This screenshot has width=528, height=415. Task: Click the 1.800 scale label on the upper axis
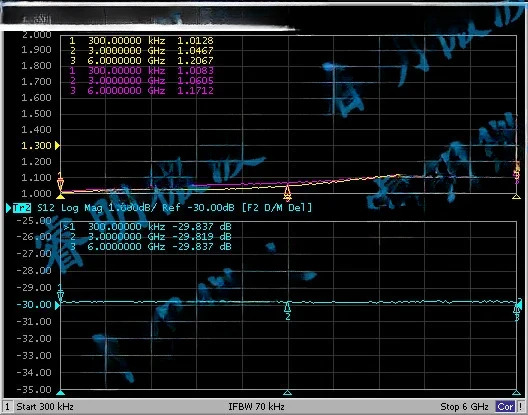[x=36, y=65]
